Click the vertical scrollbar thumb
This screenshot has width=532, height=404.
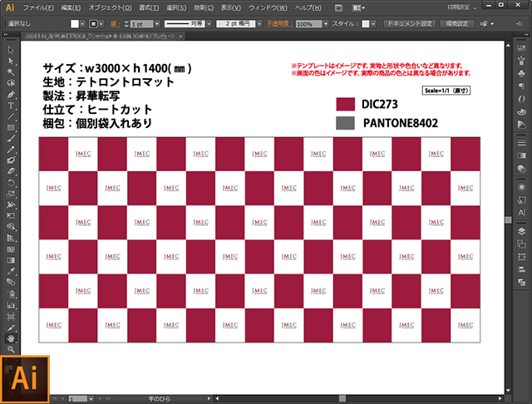(509, 219)
